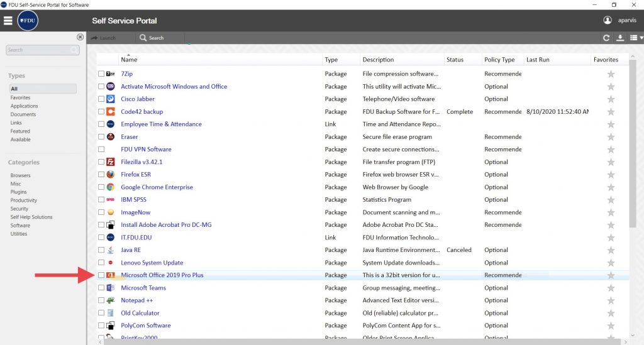
Task: Check the FDU VPN Software checkbox
Action: coord(101,150)
